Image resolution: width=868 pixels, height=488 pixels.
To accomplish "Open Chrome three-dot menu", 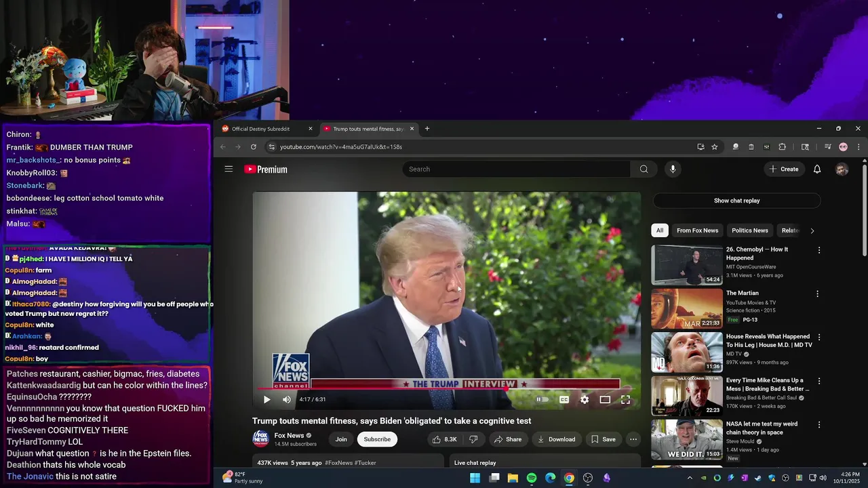I will click(x=859, y=147).
